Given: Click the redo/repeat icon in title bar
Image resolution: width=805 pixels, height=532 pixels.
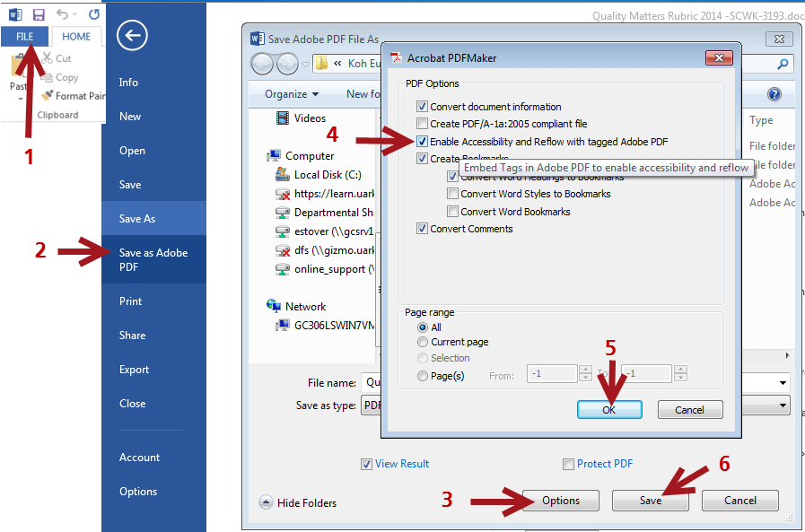Looking at the screenshot, I should click(94, 14).
